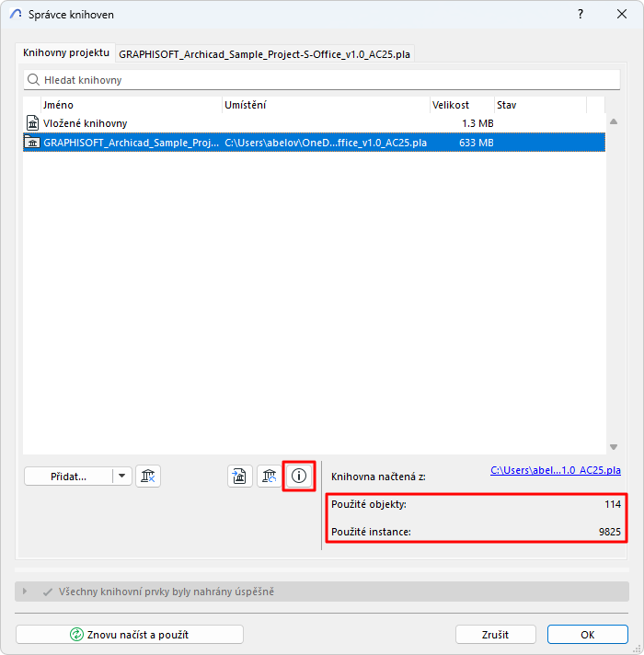644x655 pixels.
Task: Click the library information (i) icon
Action: pos(299,476)
